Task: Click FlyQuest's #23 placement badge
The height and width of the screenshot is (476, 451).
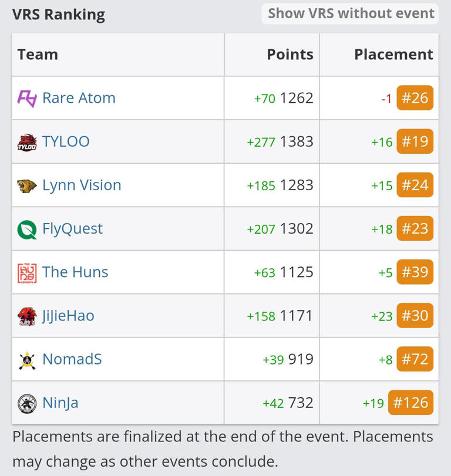Action: tap(413, 228)
